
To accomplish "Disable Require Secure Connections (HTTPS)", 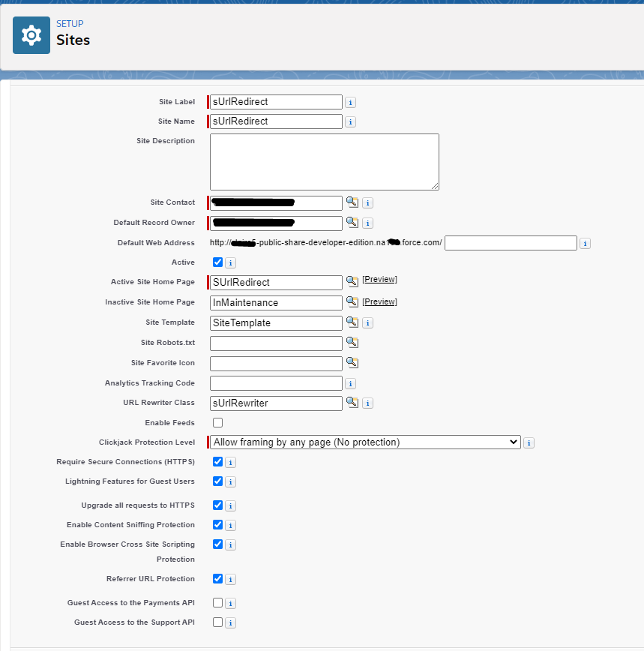I will pyautogui.click(x=217, y=461).
